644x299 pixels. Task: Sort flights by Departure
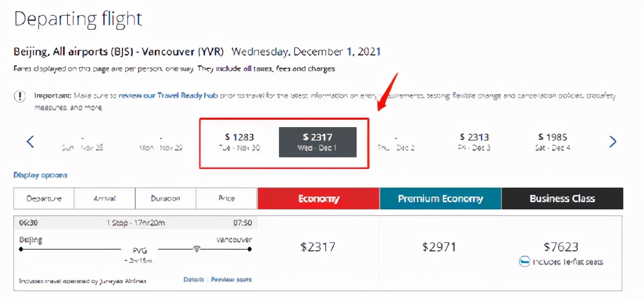44,198
